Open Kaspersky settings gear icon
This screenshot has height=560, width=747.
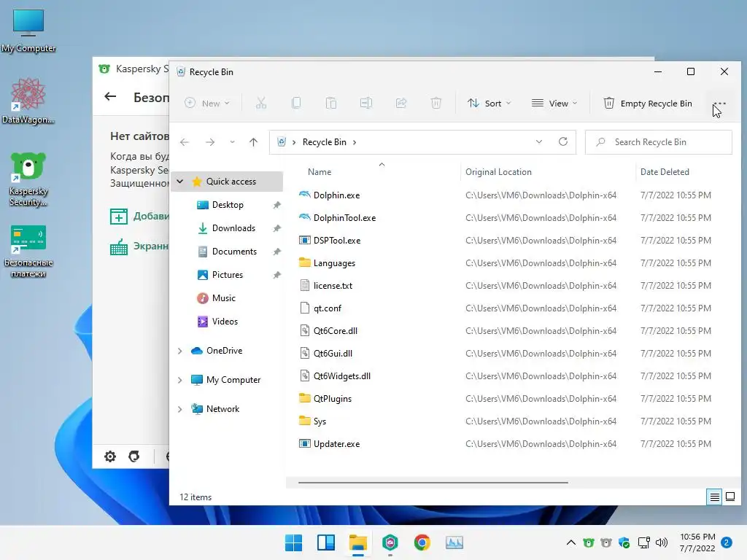110,456
